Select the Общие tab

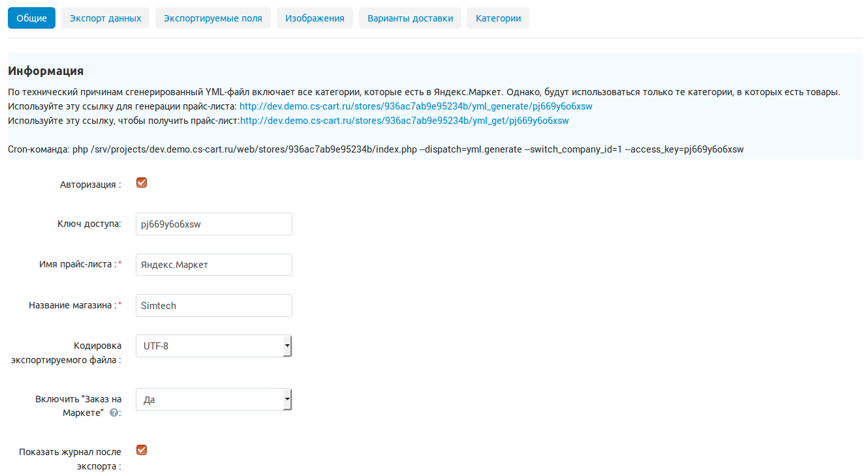click(31, 18)
